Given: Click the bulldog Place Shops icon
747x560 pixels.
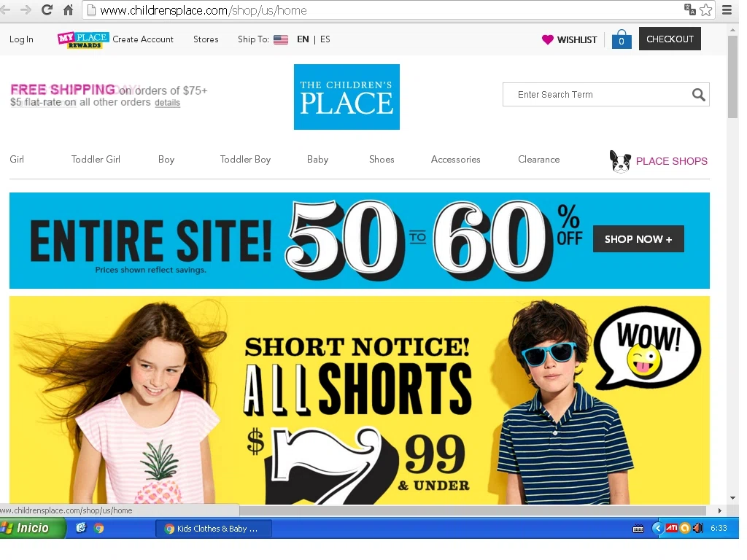Looking at the screenshot, I should tap(620, 161).
